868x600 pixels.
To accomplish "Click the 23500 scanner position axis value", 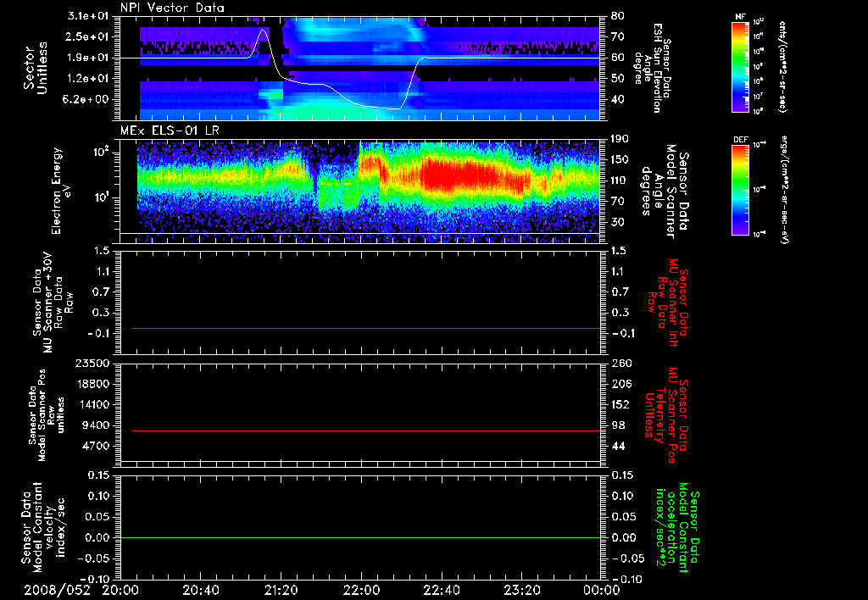I will 92,363.
